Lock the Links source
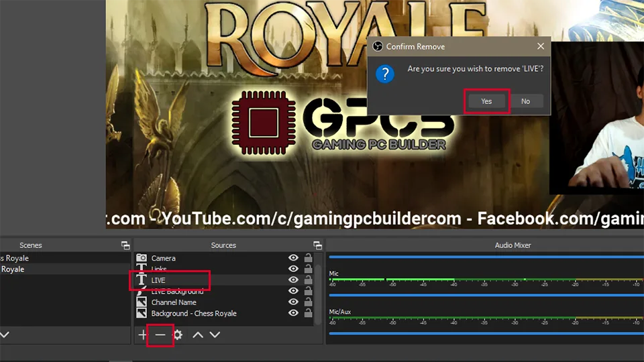The width and height of the screenshot is (644, 362). tap(308, 269)
